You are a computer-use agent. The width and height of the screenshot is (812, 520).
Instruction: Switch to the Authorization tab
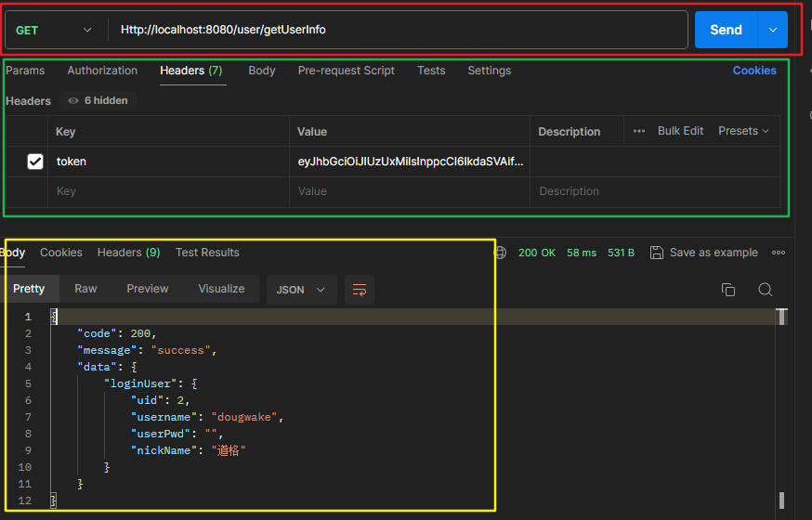(102, 71)
